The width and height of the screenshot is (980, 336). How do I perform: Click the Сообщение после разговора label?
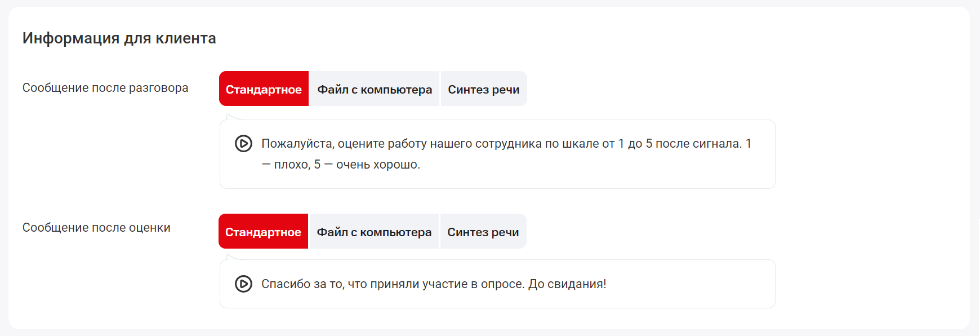(105, 88)
